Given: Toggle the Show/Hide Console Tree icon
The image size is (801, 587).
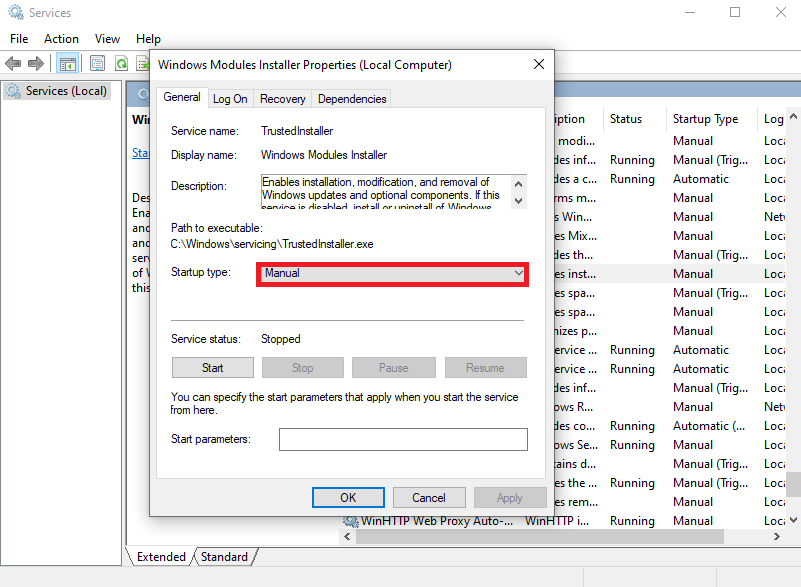Looking at the screenshot, I should click(x=67, y=64).
